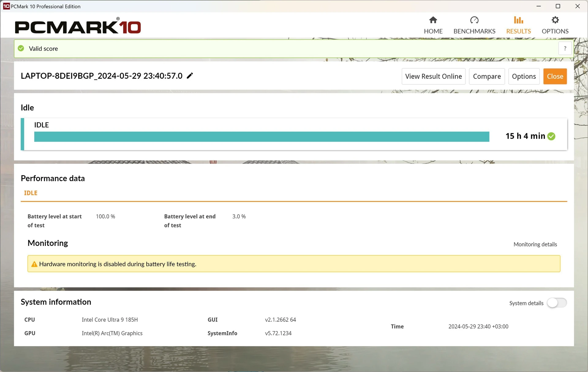
Task: Select the RESULTS menu label
Action: pos(518,31)
